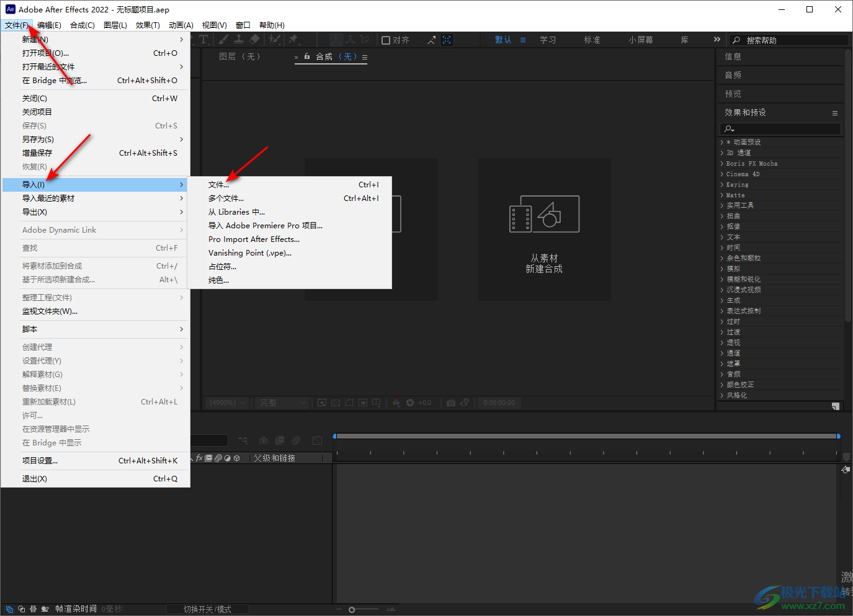The width and height of the screenshot is (853, 616).
Task: Toggle layer switches pane icon bottom-left
Action: coord(9,609)
